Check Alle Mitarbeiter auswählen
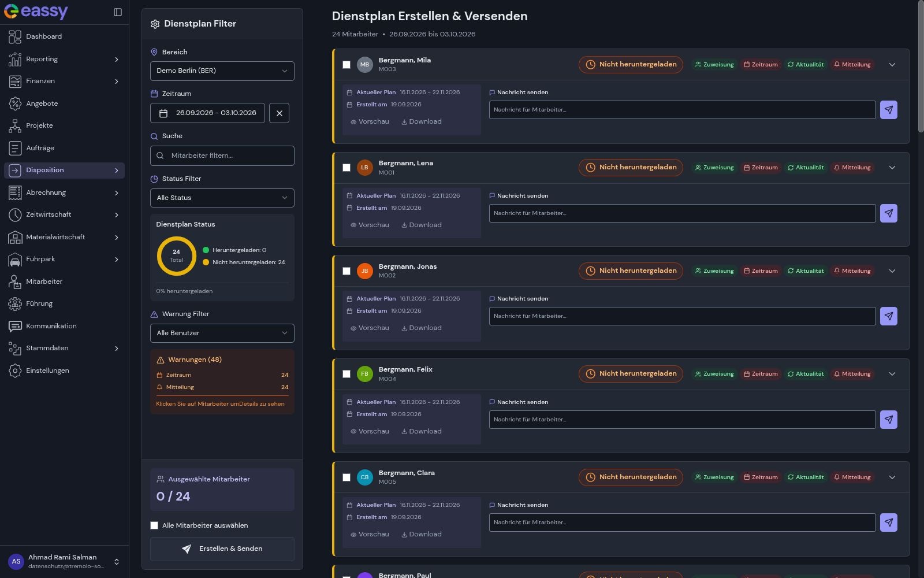The height and width of the screenshot is (578, 924). point(154,525)
